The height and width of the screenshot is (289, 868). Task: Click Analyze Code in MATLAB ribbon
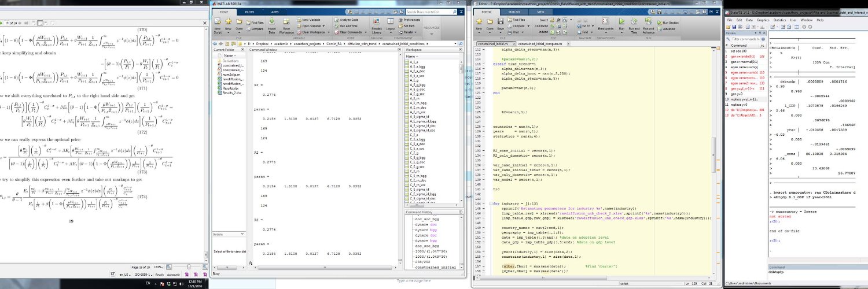(x=345, y=19)
